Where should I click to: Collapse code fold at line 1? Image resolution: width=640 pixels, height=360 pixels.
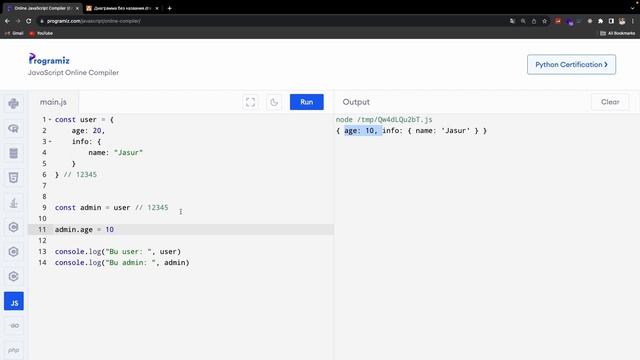point(50,120)
